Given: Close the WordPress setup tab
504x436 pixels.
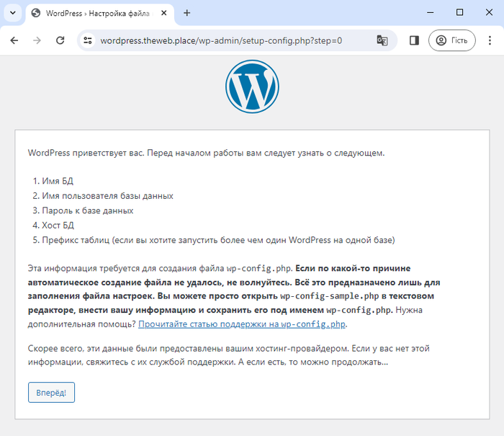Looking at the screenshot, I should pos(163,13).
